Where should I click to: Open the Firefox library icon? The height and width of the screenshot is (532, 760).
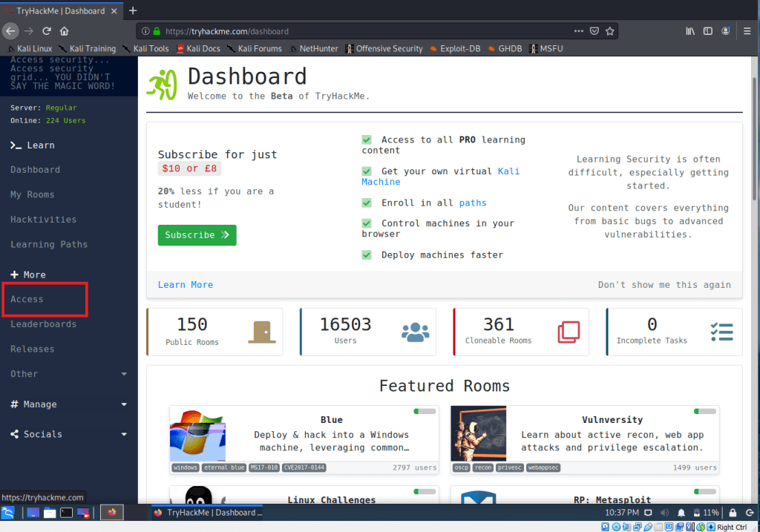pyautogui.click(x=689, y=31)
